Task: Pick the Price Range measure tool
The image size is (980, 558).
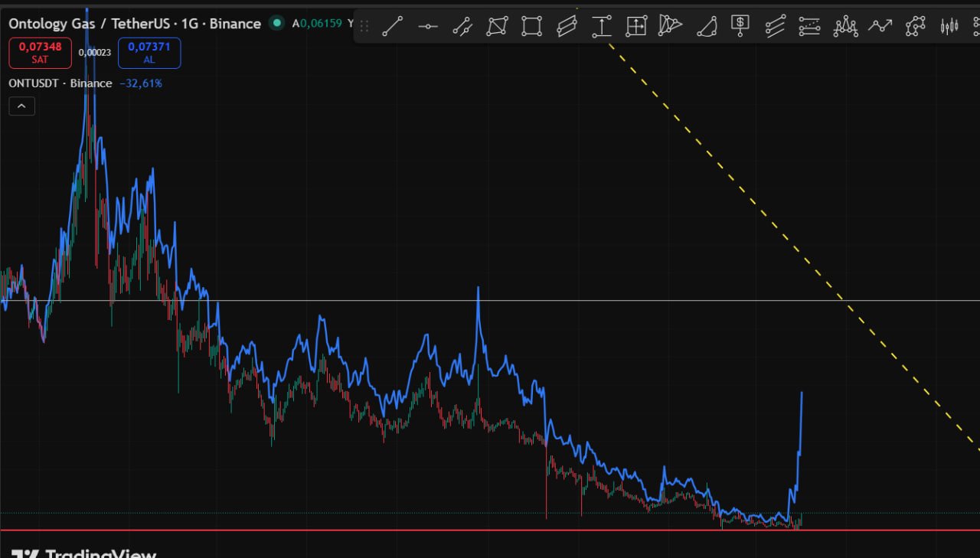Action: [x=602, y=26]
